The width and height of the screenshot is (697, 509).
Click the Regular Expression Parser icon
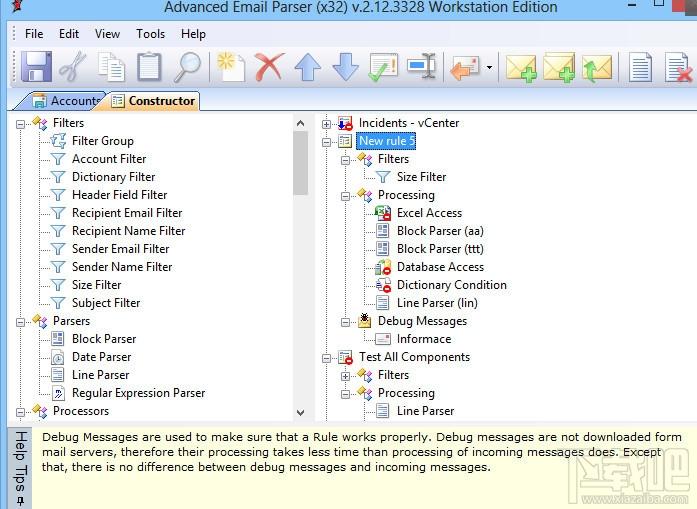pos(58,393)
